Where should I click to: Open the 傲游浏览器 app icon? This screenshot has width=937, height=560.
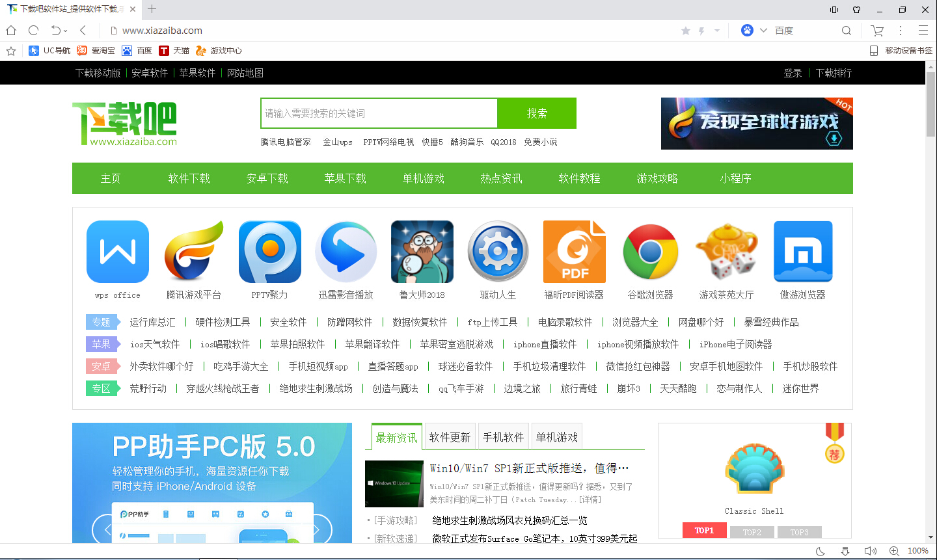802,252
